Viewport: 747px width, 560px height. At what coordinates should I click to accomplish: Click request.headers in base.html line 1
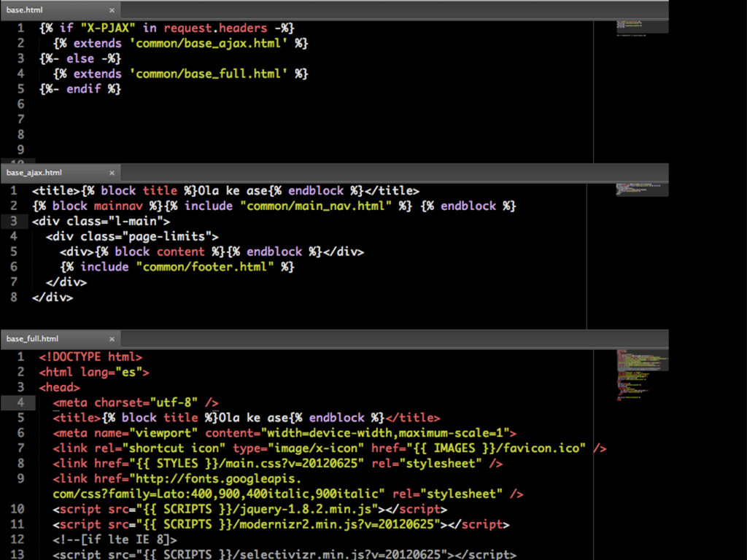tap(215, 28)
